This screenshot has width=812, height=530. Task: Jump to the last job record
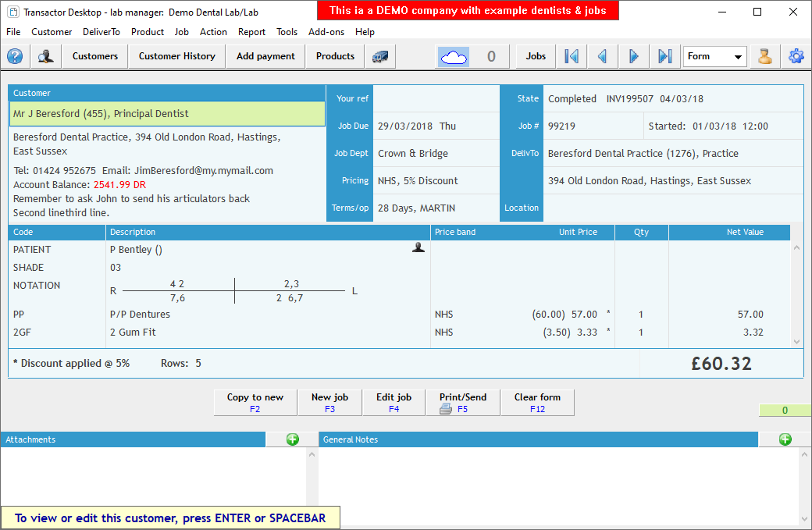664,56
